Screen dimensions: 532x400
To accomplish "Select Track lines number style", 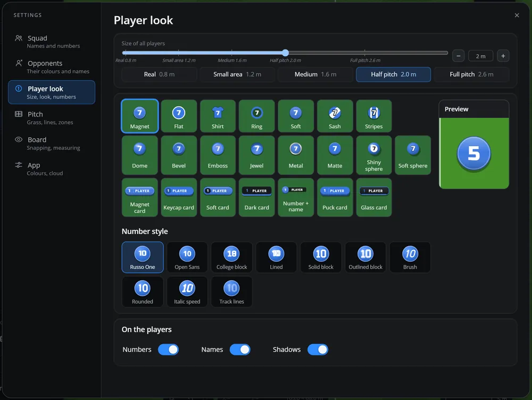I will [231, 292].
